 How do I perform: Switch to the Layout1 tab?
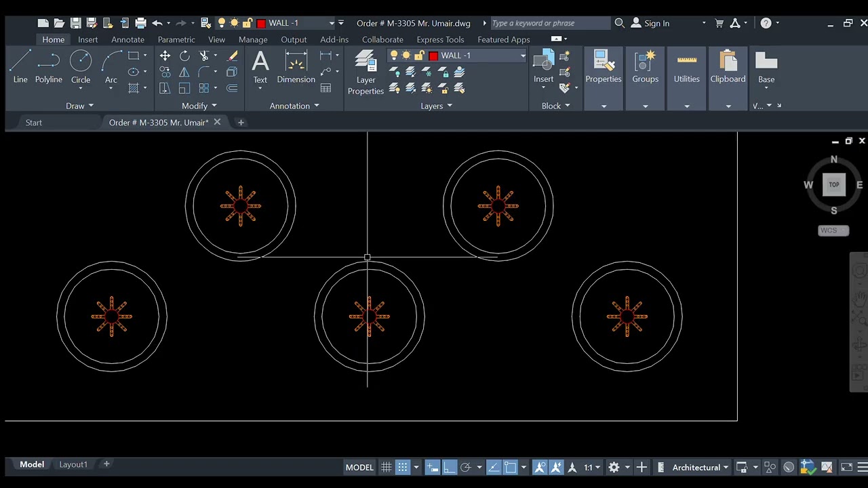click(73, 464)
